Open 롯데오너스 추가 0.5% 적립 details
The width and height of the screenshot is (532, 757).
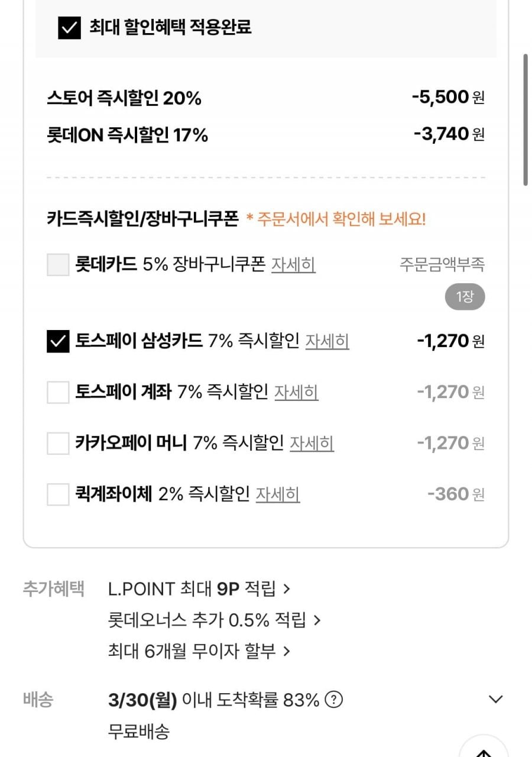point(214,620)
